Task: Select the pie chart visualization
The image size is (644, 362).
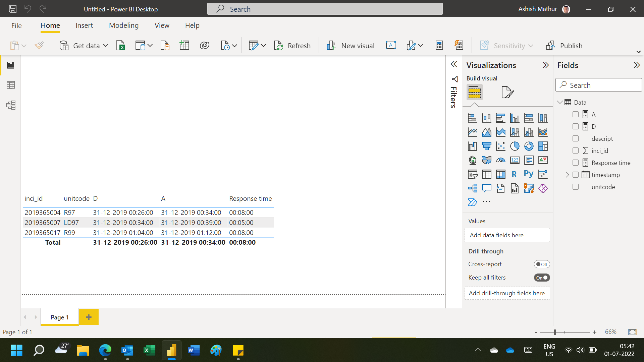Action: coord(515,146)
